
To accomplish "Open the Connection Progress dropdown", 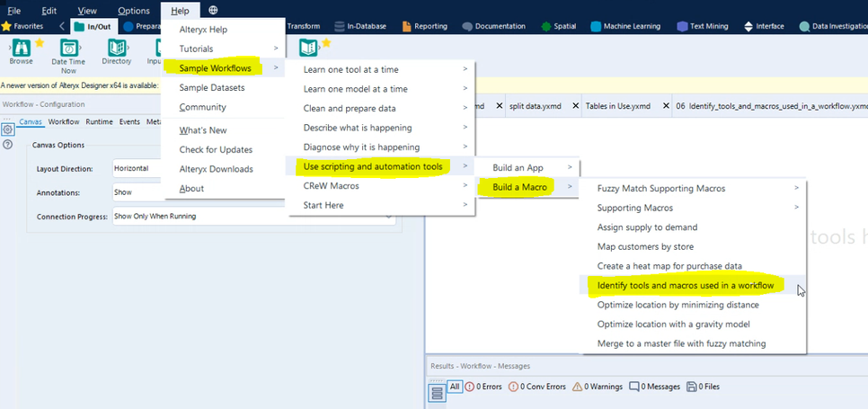I will (x=254, y=217).
